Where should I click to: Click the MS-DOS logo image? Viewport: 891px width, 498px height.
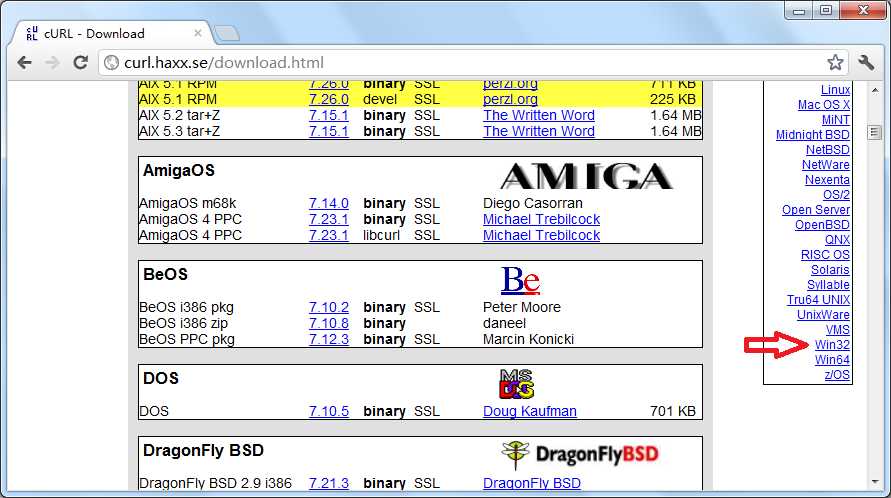[517, 384]
